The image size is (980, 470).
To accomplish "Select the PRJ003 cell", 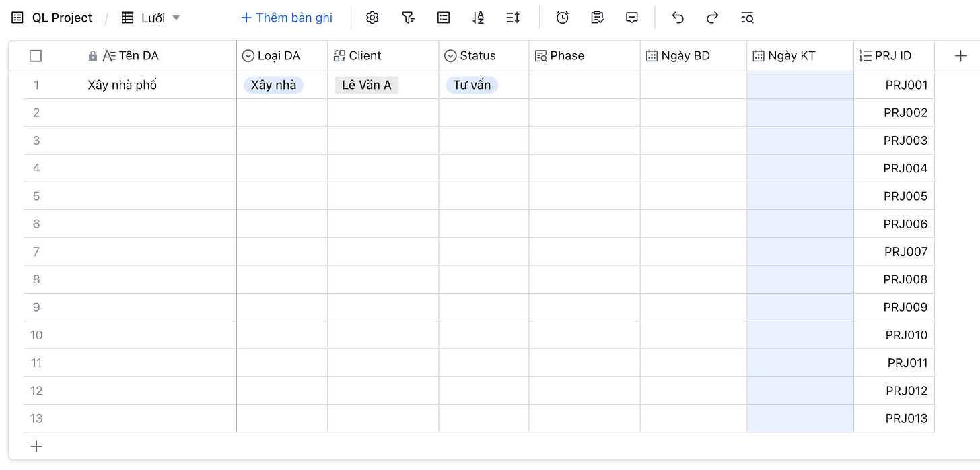I will 894,141.
